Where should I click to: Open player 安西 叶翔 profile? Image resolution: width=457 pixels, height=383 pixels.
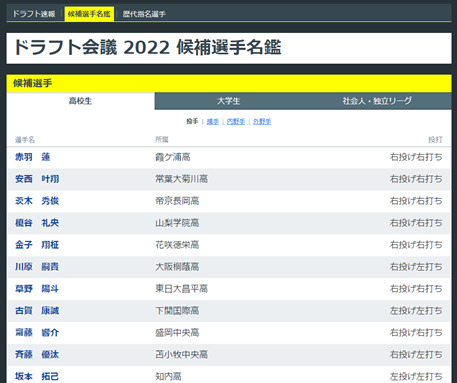[37, 179]
